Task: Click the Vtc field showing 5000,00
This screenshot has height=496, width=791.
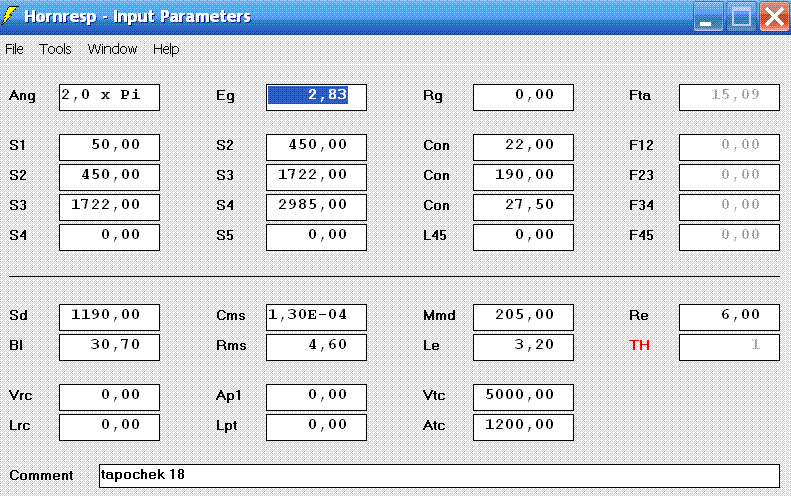Action: [523, 397]
